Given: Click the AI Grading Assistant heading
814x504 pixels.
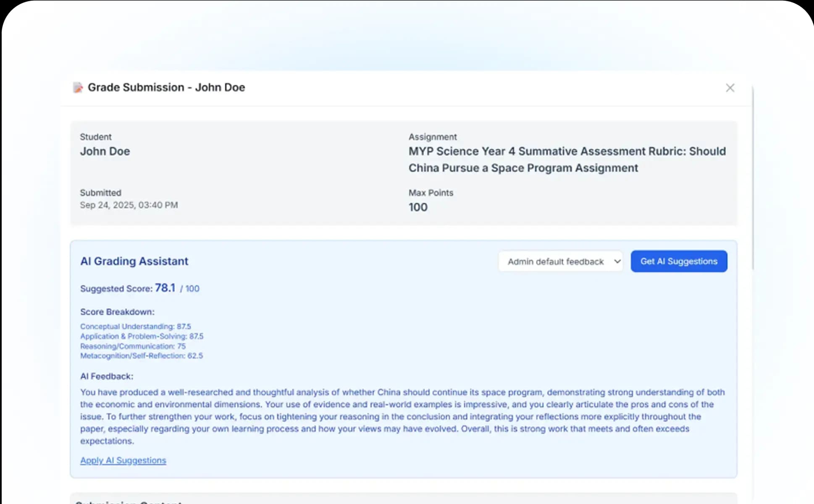Looking at the screenshot, I should tap(134, 261).
